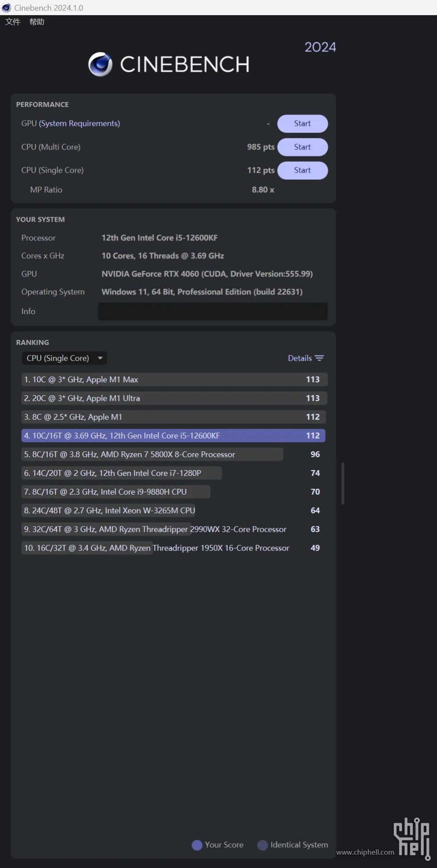Click the Cinebench logo sphere icon
This screenshot has width=437, height=868.
click(100, 64)
